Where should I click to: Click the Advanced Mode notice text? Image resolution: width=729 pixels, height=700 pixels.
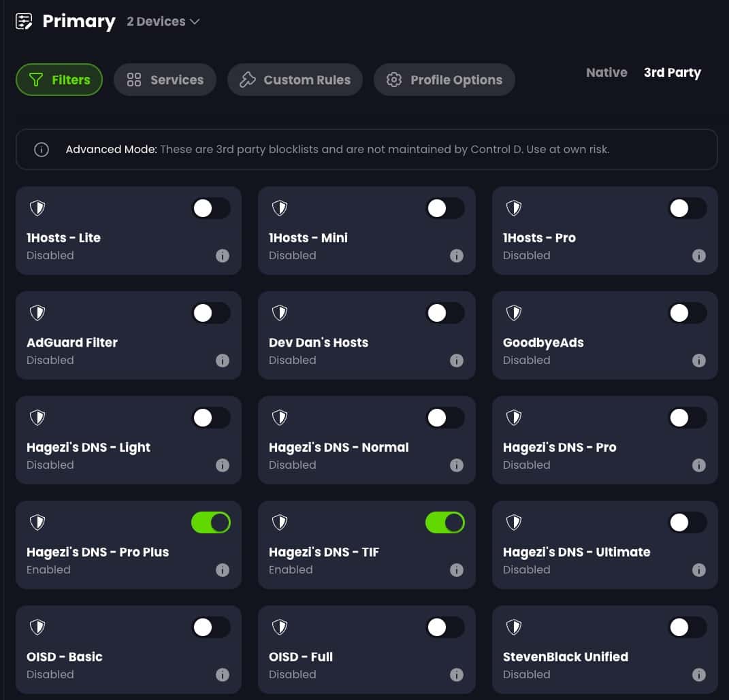pyautogui.click(x=338, y=150)
